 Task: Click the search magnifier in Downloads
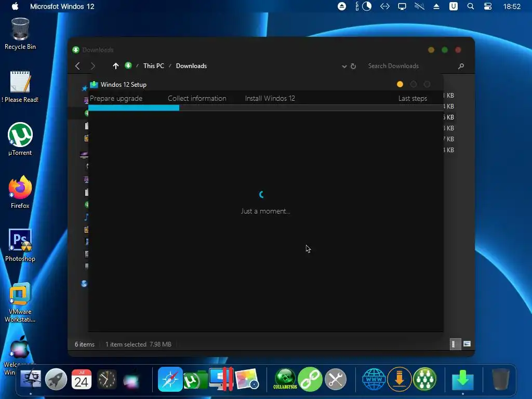[x=461, y=66]
